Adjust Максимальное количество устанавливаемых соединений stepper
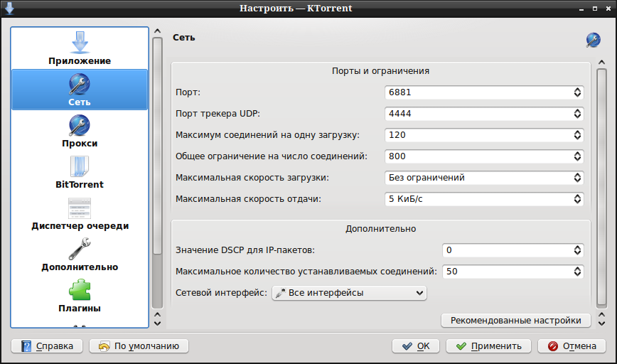 [x=577, y=272]
